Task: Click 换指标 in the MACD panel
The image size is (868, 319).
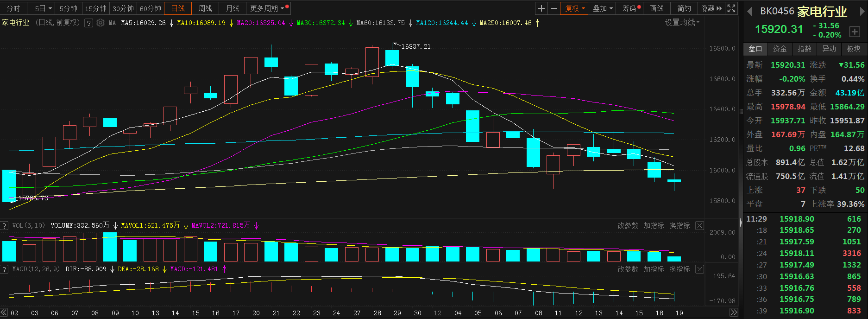Action: click(679, 269)
